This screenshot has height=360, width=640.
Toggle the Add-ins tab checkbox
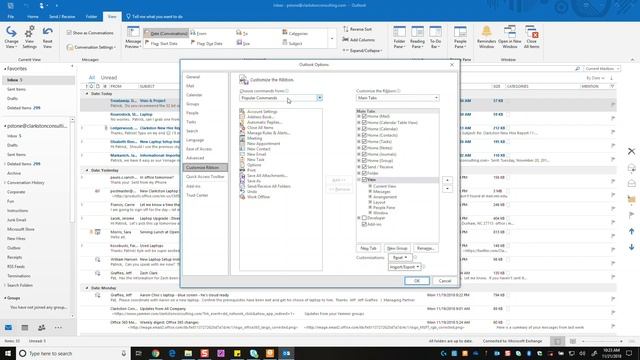point(364,224)
